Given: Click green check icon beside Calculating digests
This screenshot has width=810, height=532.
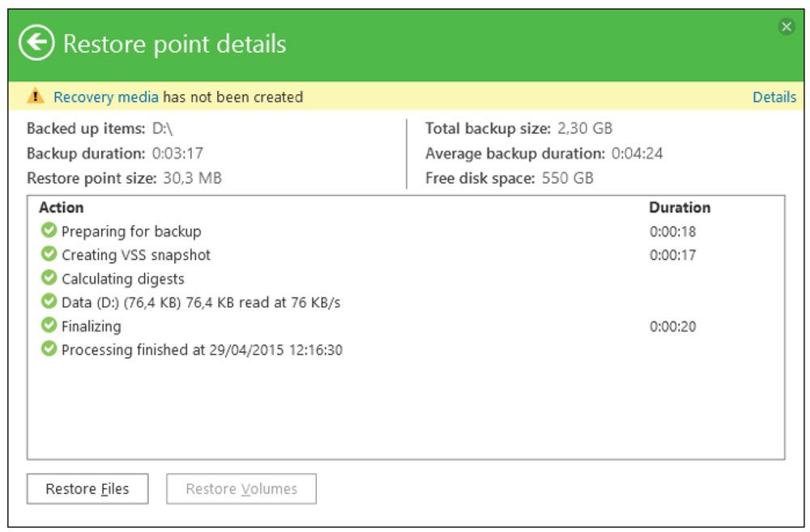Looking at the screenshot, I should pos(49,279).
